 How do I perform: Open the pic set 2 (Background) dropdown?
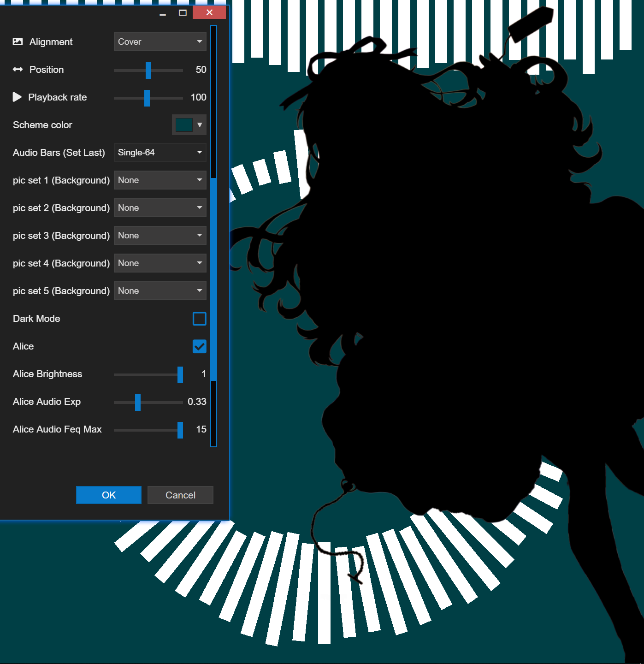pos(160,207)
